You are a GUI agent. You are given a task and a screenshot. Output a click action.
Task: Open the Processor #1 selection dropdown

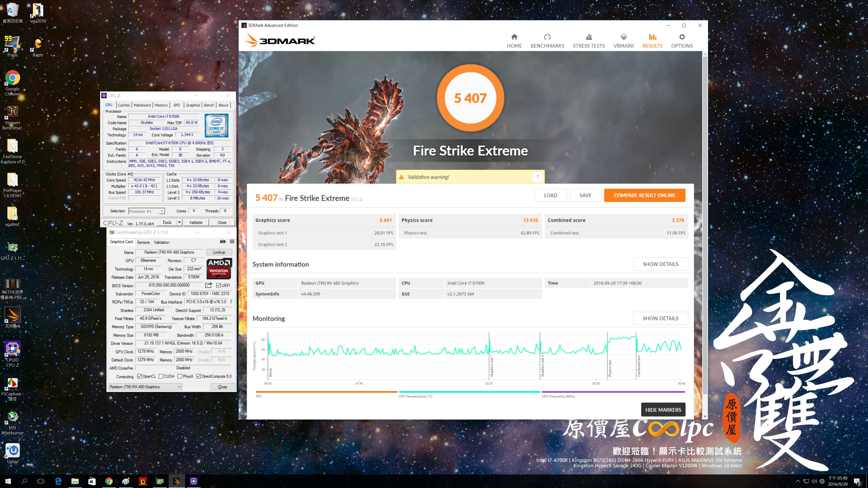pyautogui.click(x=146, y=211)
